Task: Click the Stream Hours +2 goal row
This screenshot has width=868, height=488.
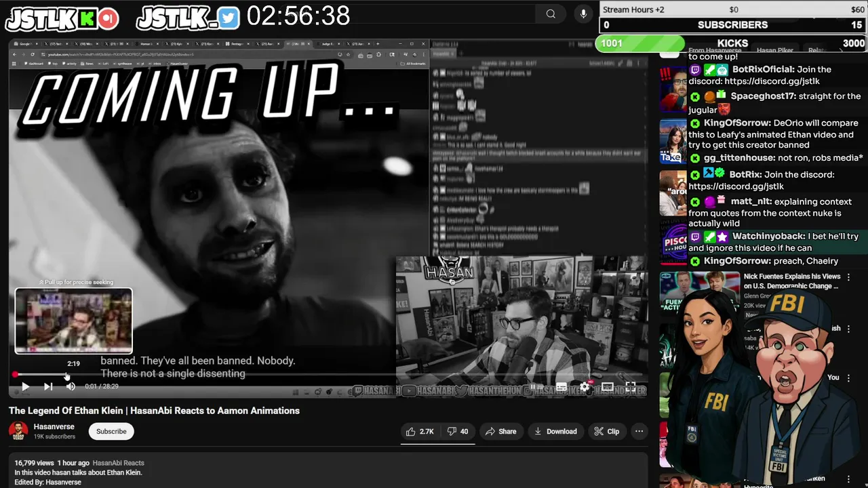Action: click(733, 9)
